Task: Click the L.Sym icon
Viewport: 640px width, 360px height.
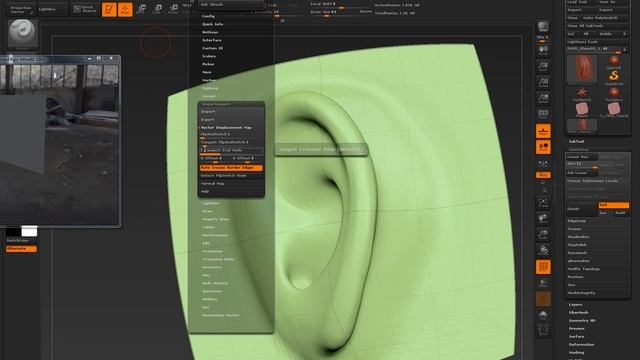Action: pos(543,163)
